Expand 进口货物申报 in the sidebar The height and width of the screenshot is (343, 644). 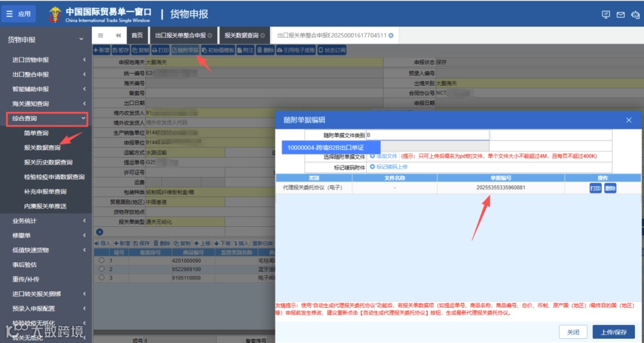click(x=45, y=60)
